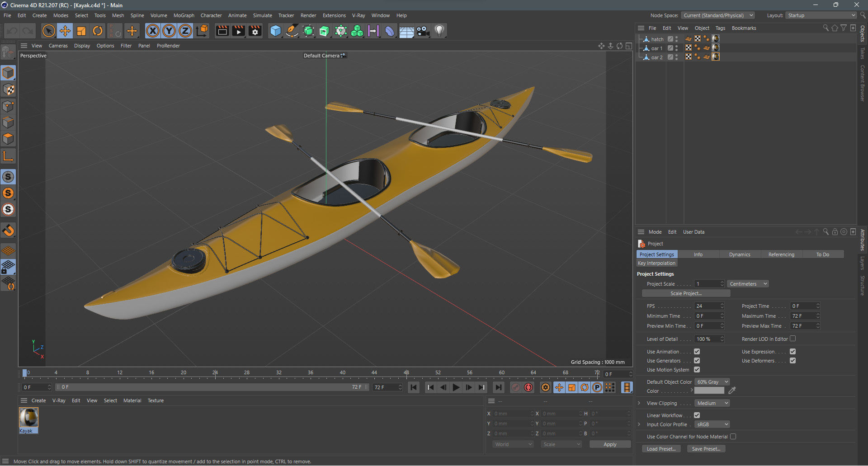Screen dimensions: 868x466
Task: Open Scale coordinate mode dropdown
Action: [561, 444]
